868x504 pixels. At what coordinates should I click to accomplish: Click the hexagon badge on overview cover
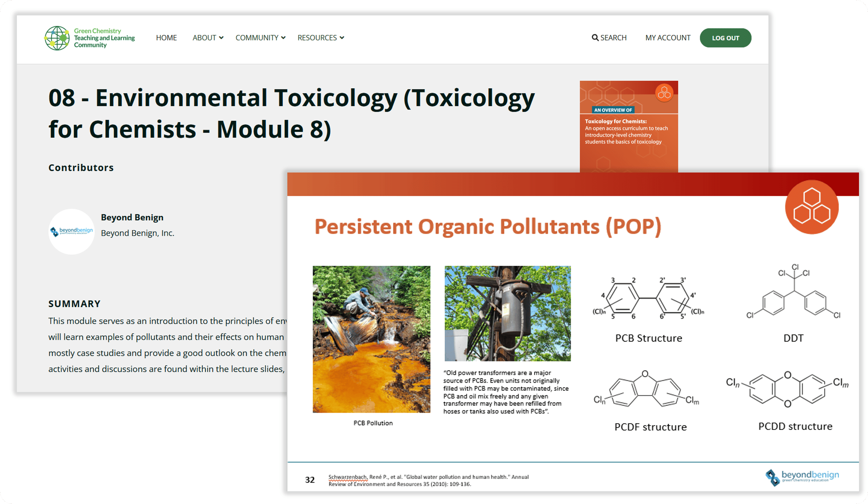click(664, 92)
